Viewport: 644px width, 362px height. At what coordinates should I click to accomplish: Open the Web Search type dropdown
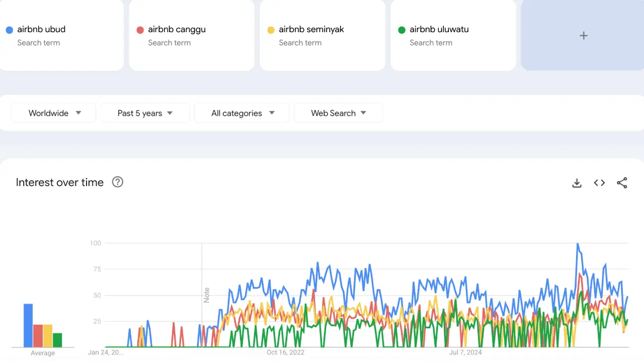pos(338,113)
